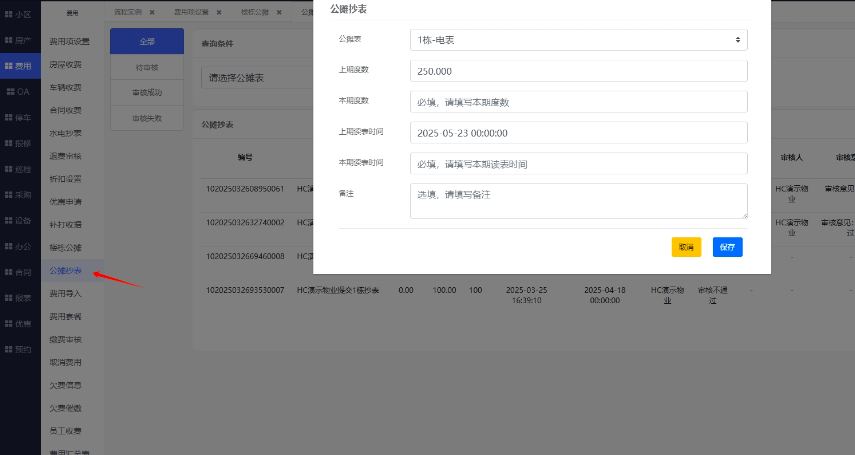Open the 房产 module grid icon
Viewport: 855px width, 455px height.
coord(9,40)
